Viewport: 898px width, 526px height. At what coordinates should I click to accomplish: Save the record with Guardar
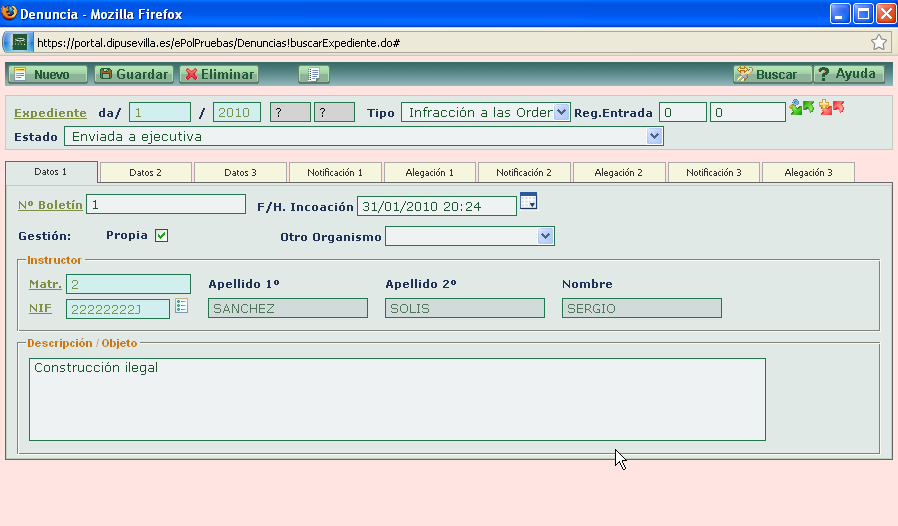[x=134, y=74]
